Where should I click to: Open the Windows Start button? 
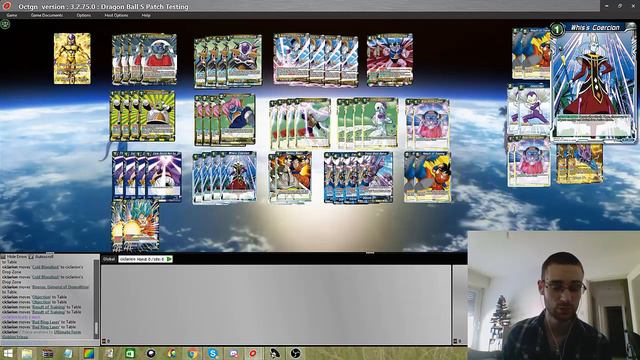click(x=7, y=353)
